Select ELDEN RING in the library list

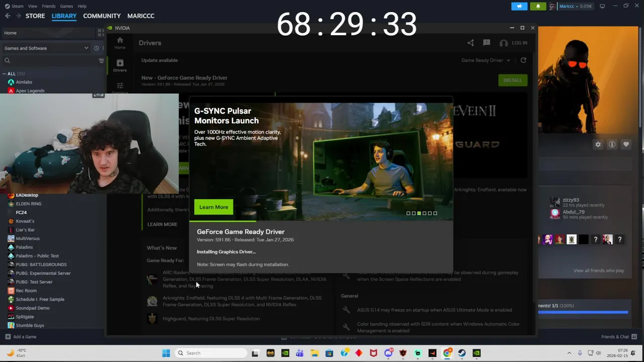click(x=29, y=204)
